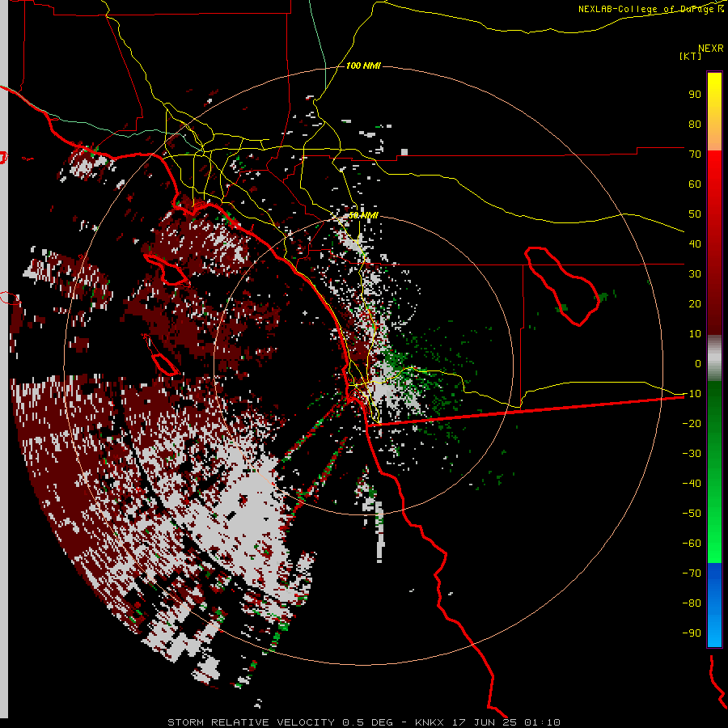Click the 90 value on the velocity scale
Screen dimensions: 728x728
(x=695, y=95)
